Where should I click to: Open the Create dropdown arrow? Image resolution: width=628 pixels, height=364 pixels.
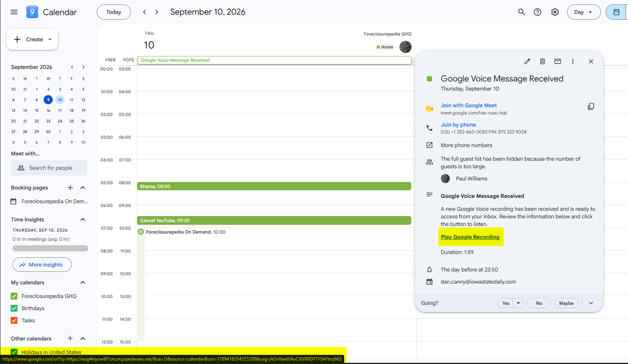pos(50,39)
